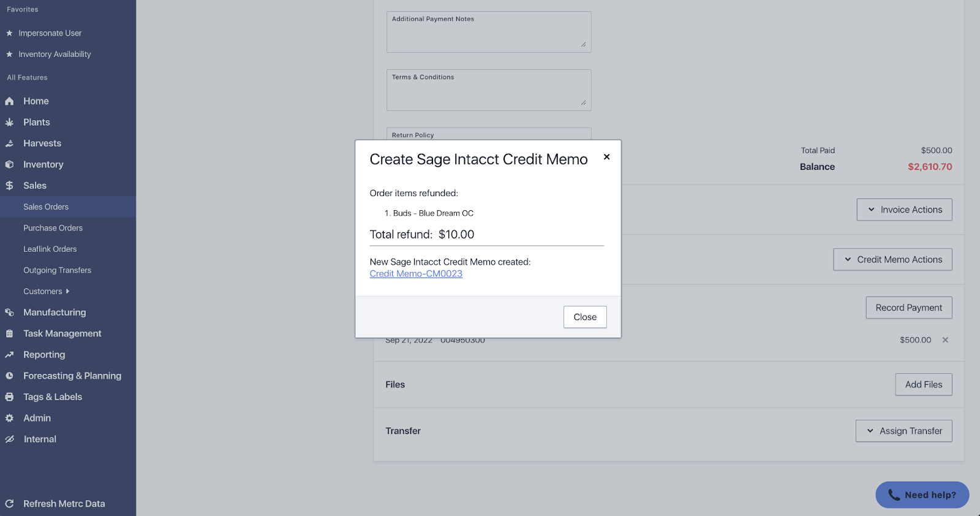980x516 pixels.
Task: Click the Forecasting & Planning pie icon
Action: (9, 376)
